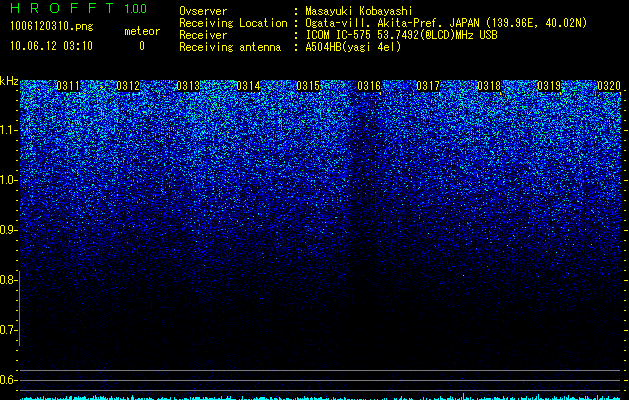Click the 0.7 kHz axis label
629x400 pixels.
pyautogui.click(x=7, y=330)
